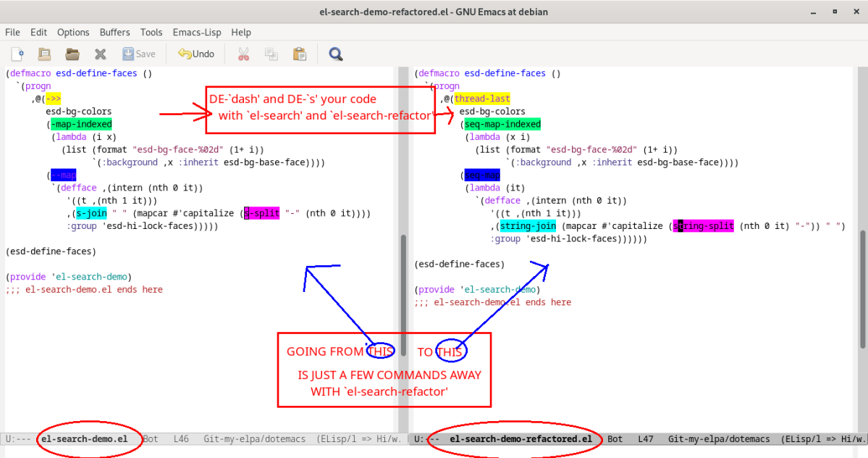Click "Bot" in the right pane's mode line
Image resolution: width=868 pixels, height=458 pixels.
coord(615,438)
